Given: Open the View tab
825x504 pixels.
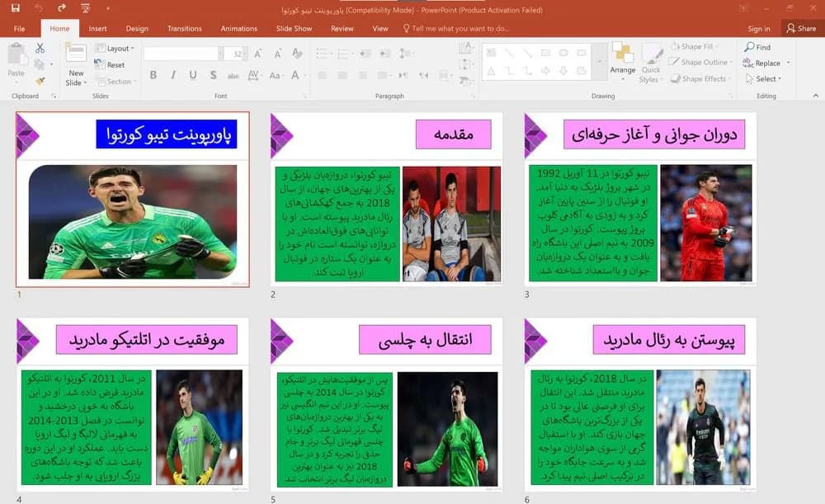Looking at the screenshot, I should point(379,28).
